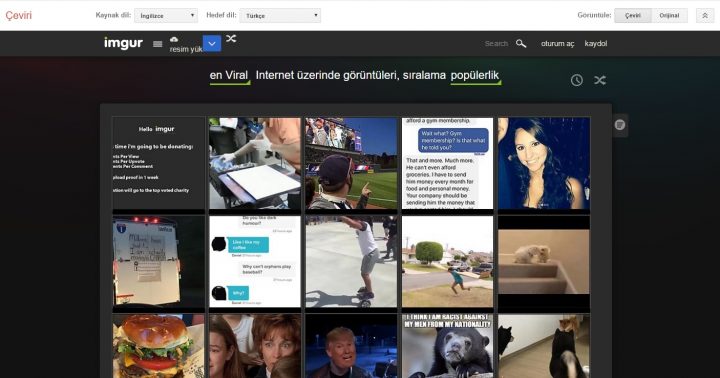Click the random shuffle icon near heading
The height and width of the screenshot is (378, 720).
600,80
